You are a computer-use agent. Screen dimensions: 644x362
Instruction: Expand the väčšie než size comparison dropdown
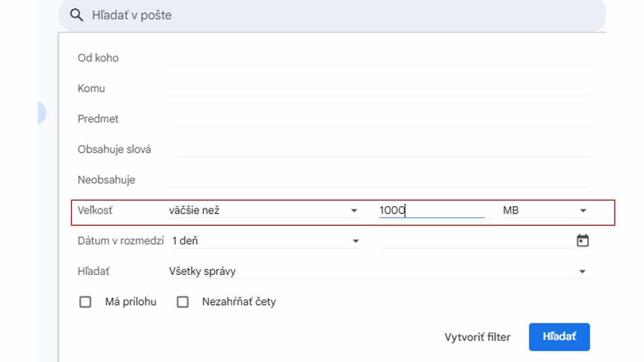click(x=265, y=210)
